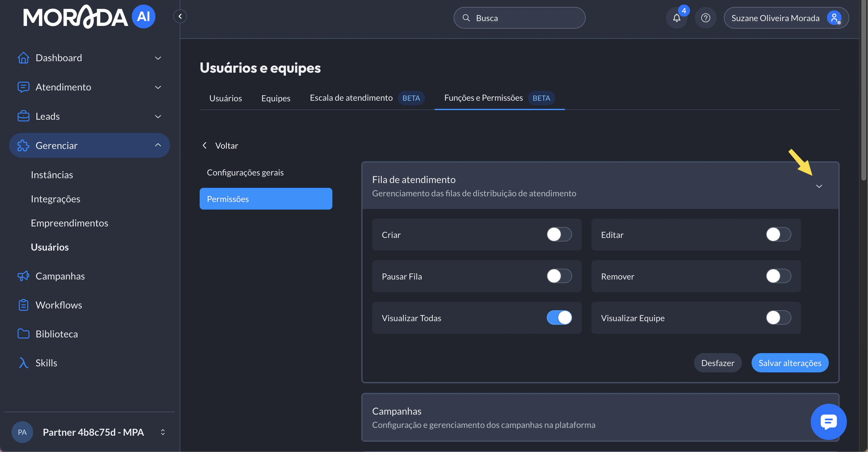
Task: Open the Dashboard home icon
Action: click(23, 58)
